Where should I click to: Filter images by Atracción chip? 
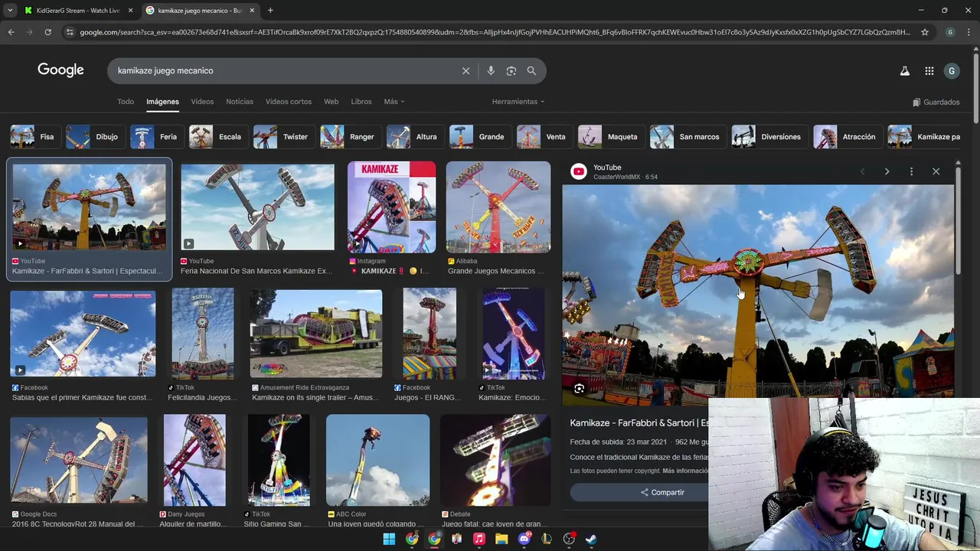pyautogui.click(x=848, y=137)
